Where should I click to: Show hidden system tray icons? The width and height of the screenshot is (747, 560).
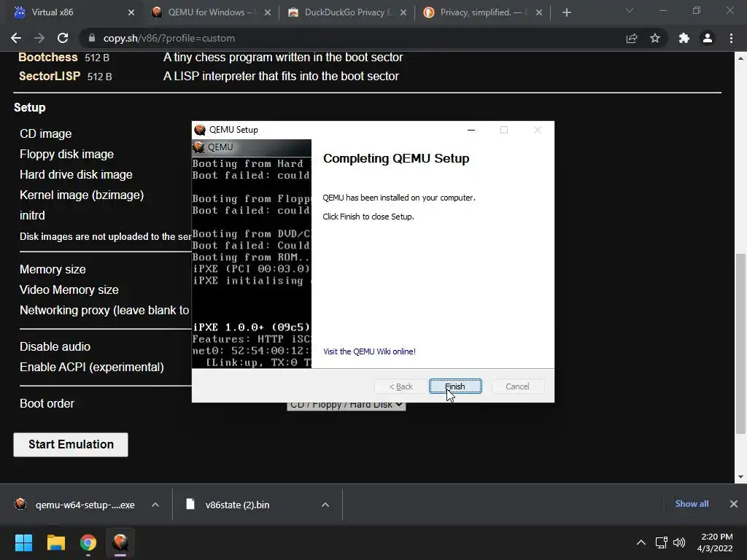(x=641, y=542)
